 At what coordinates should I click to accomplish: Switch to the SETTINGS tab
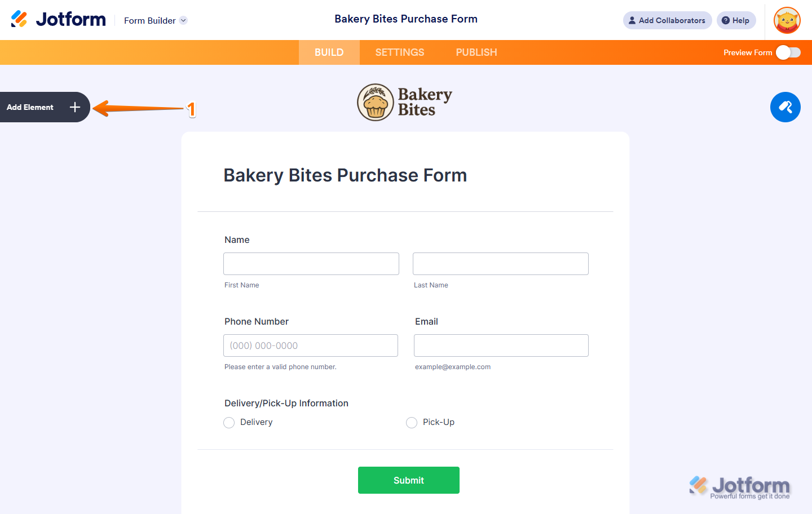point(399,52)
